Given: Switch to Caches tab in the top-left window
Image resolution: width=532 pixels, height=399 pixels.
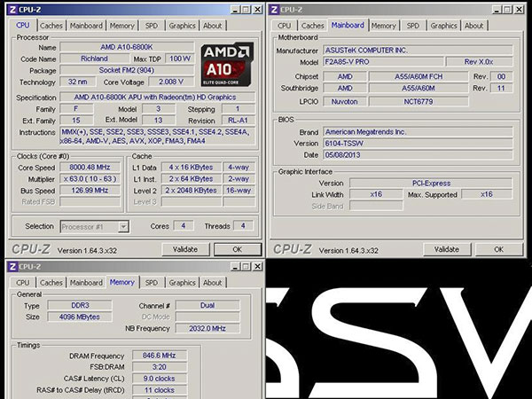Looking at the screenshot, I should [51, 26].
